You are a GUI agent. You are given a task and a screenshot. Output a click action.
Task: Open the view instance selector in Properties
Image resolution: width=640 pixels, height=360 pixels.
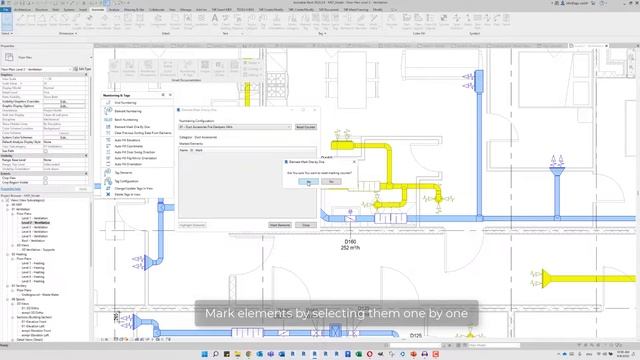36,69
